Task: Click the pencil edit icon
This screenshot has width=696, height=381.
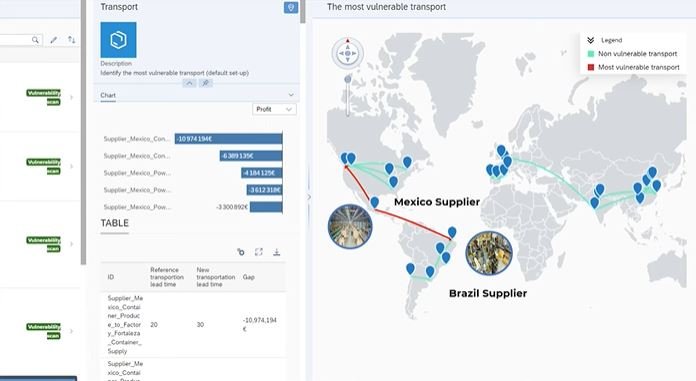Action: click(x=53, y=40)
